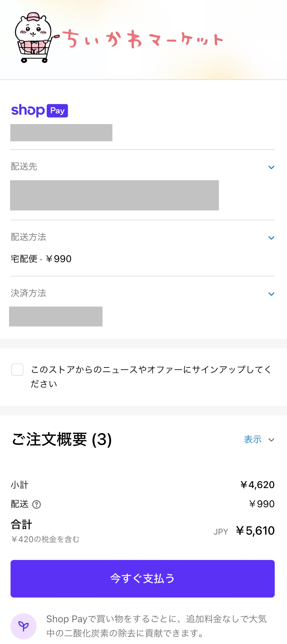The image size is (287, 644).
Task: Click the redacted payment method block
Action: [x=56, y=316]
